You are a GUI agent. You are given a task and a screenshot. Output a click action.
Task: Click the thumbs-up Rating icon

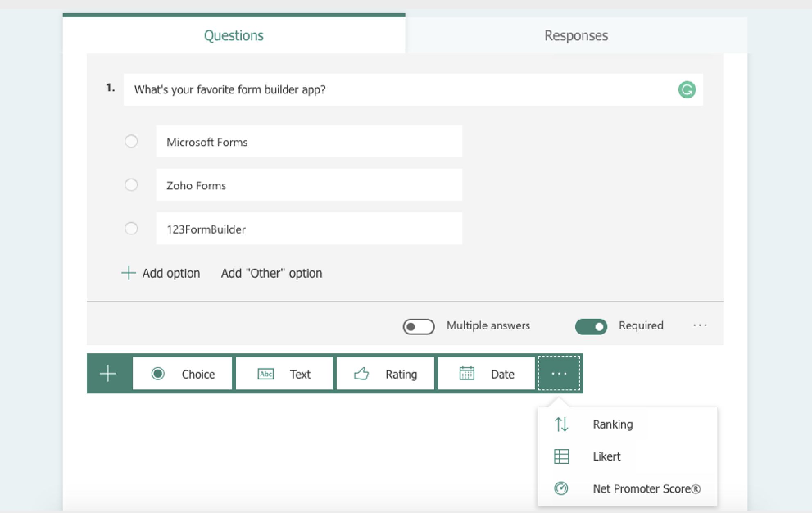click(x=361, y=374)
